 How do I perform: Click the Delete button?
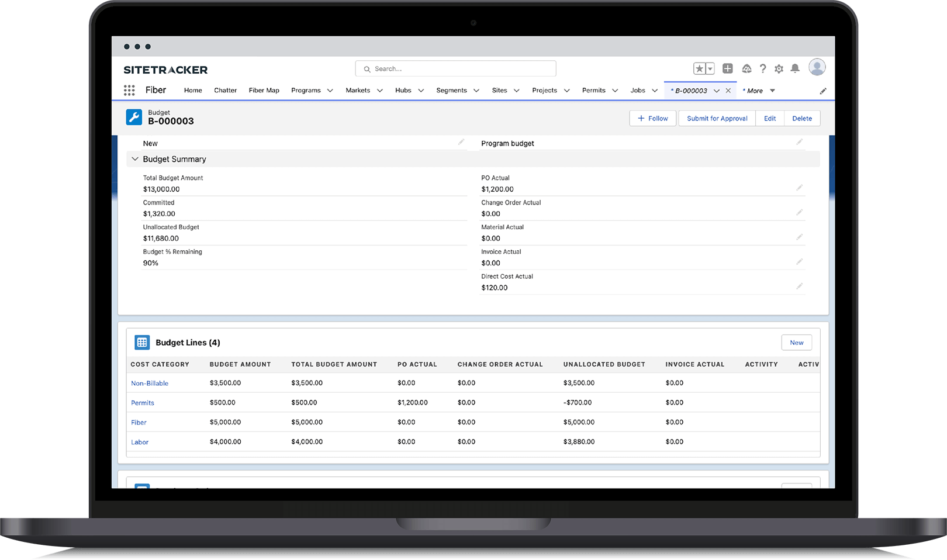pyautogui.click(x=802, y=118)
